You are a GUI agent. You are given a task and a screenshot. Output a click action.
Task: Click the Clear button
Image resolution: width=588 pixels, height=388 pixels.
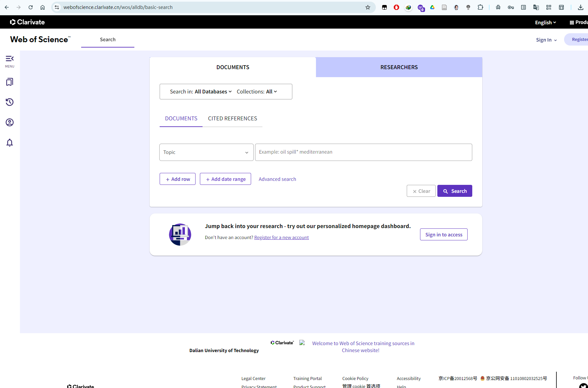(421, 191)
